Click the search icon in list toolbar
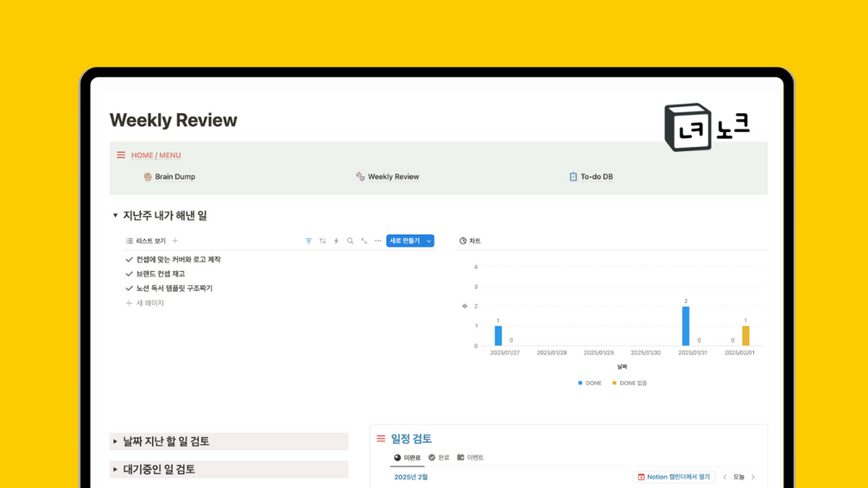The image size is (868, 488). pyautogui.click(x=350, y=241)
